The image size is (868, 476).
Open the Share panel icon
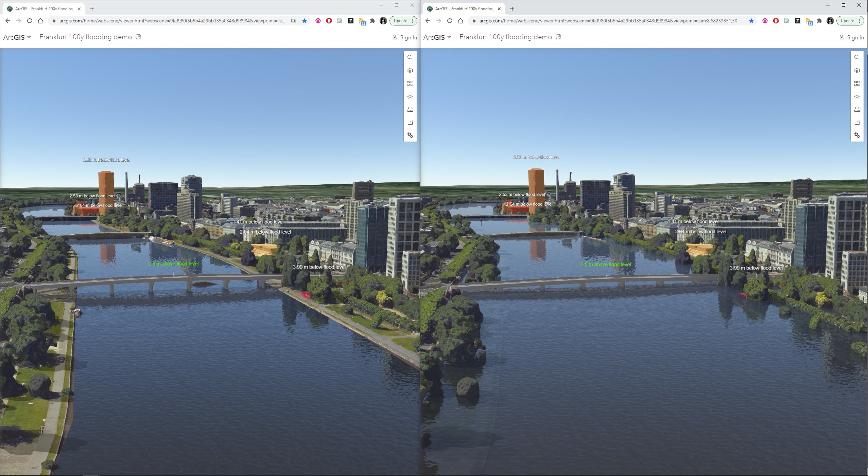[410, 122]
